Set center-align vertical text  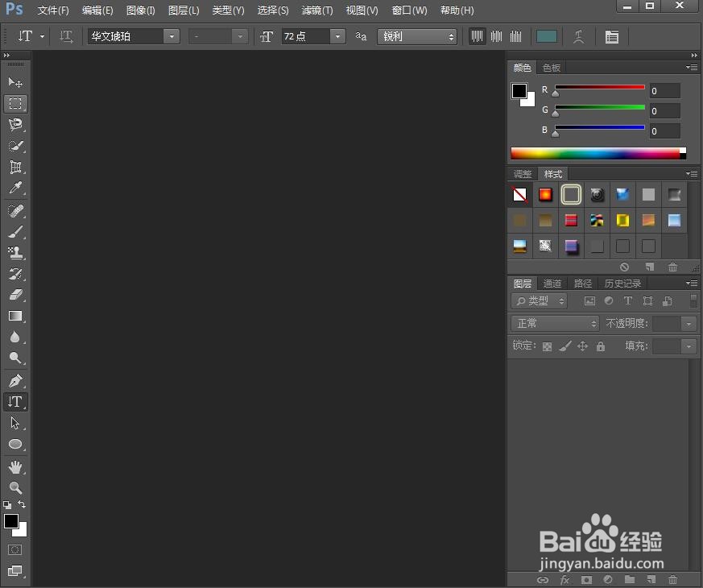pos(496,36)
